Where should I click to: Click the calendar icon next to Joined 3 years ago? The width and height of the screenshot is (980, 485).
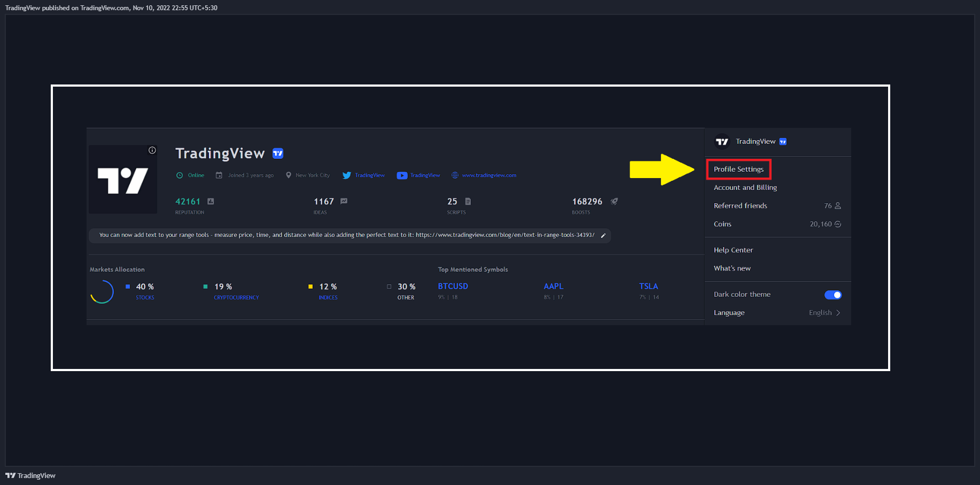(219, 175)
